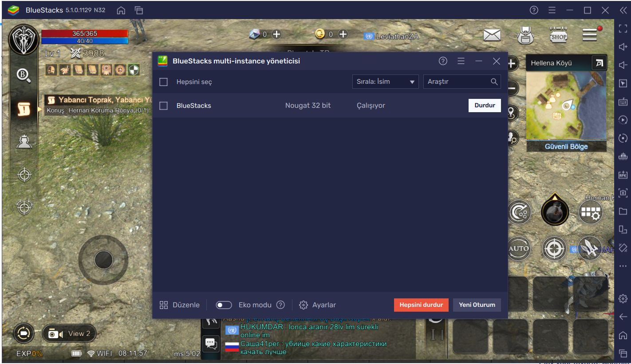
Task: Open help icon in multi-instance manager title
Action: coord(442,61)
